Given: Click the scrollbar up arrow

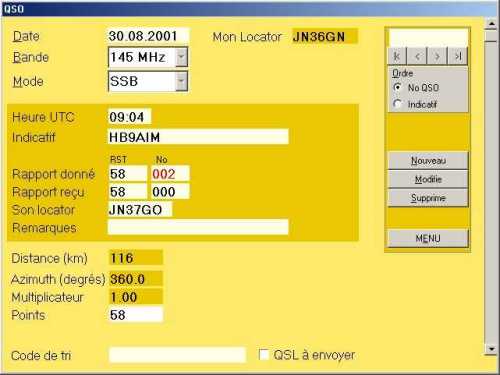Looking at the screenshot, I should 491,24.
